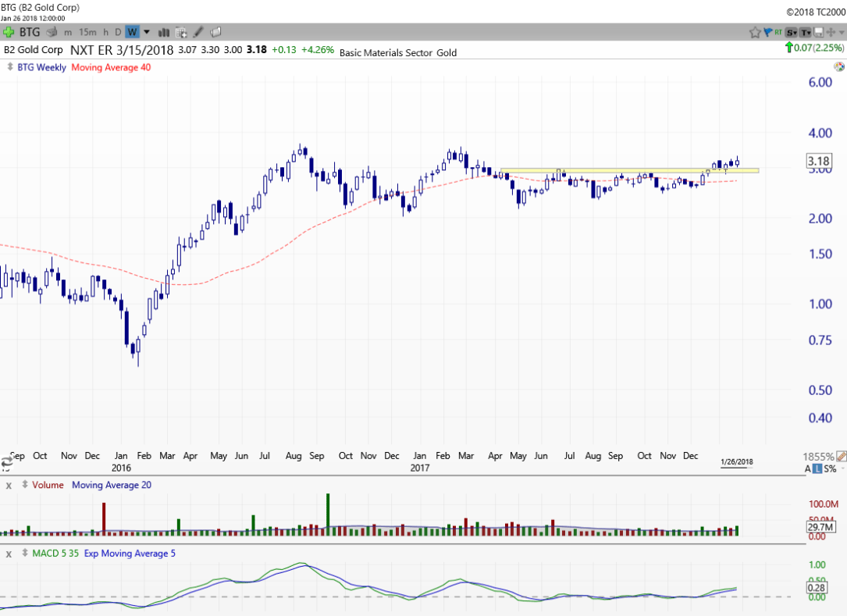Click the star favorite icon
Screen dimensions: 847x616
point(755,32)
